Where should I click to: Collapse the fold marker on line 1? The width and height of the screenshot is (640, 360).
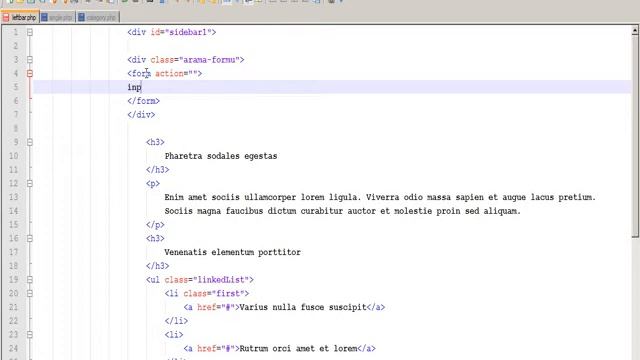tap(30, 32)
